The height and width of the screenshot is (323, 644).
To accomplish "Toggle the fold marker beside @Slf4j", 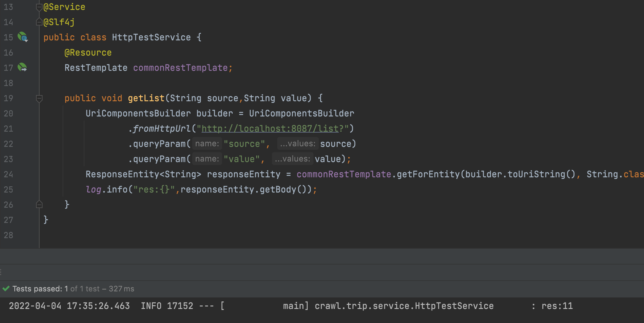I will point(39,22).
